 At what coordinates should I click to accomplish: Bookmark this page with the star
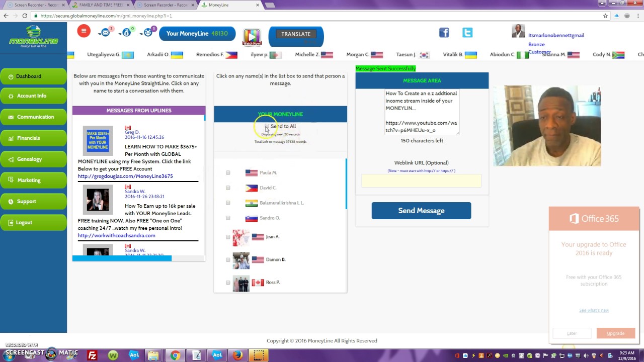[x=605, y=16]
